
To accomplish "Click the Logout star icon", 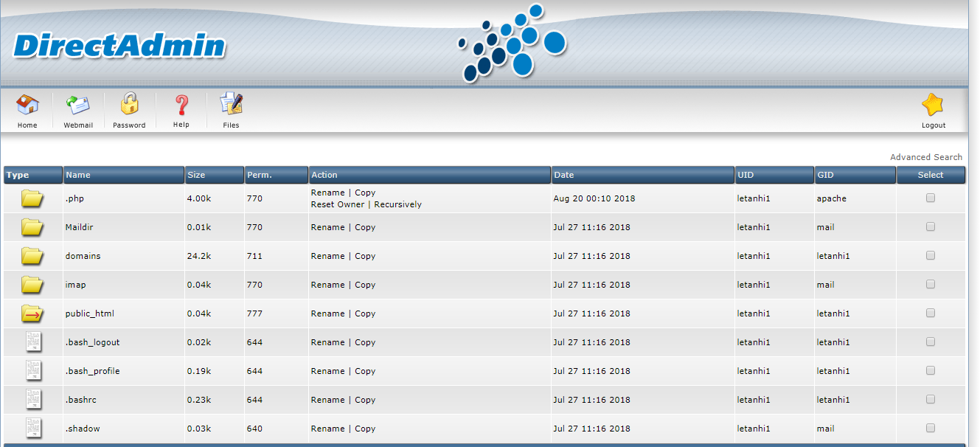I will (x=933, y=103).
